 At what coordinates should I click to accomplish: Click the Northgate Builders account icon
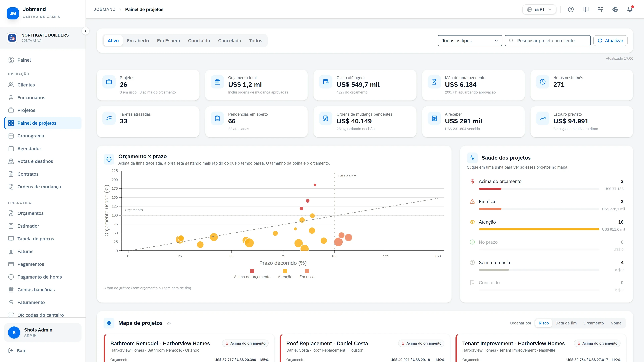(x=12, y=38)
